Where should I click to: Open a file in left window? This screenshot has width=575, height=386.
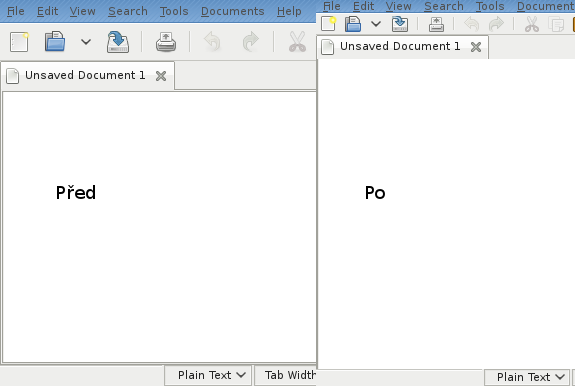55,41
